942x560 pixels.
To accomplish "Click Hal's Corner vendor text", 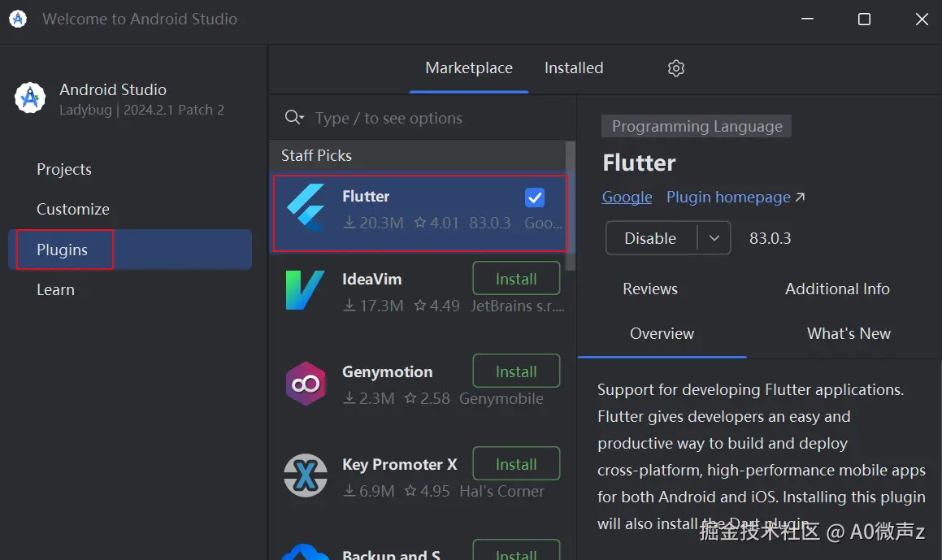I will [501, 491].
